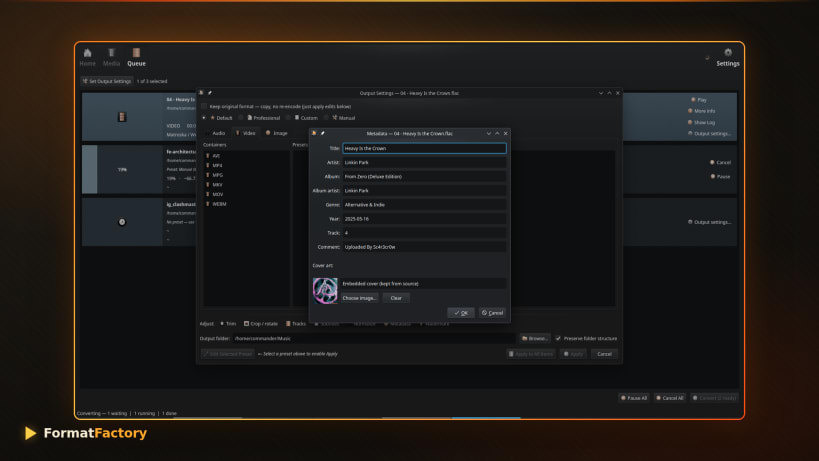The height and width of the screenshot is (461, 819).
Task: Click the clock icon of the waiting queue item
Action: point(122,222)
